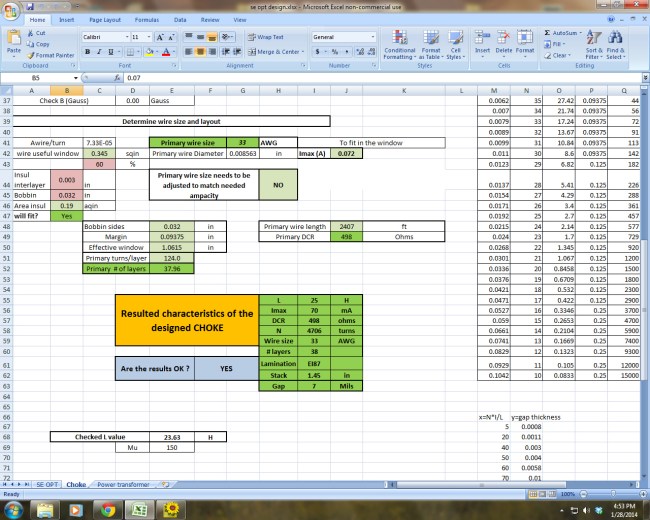650x520 pixels.
Task: Click the AutoSum icon
Action: pos(563,33)
